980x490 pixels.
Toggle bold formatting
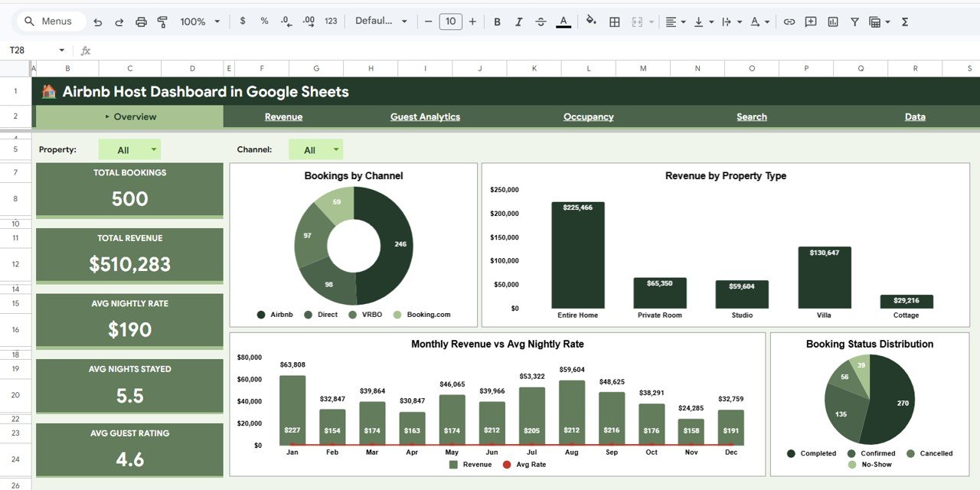(497, 21)
